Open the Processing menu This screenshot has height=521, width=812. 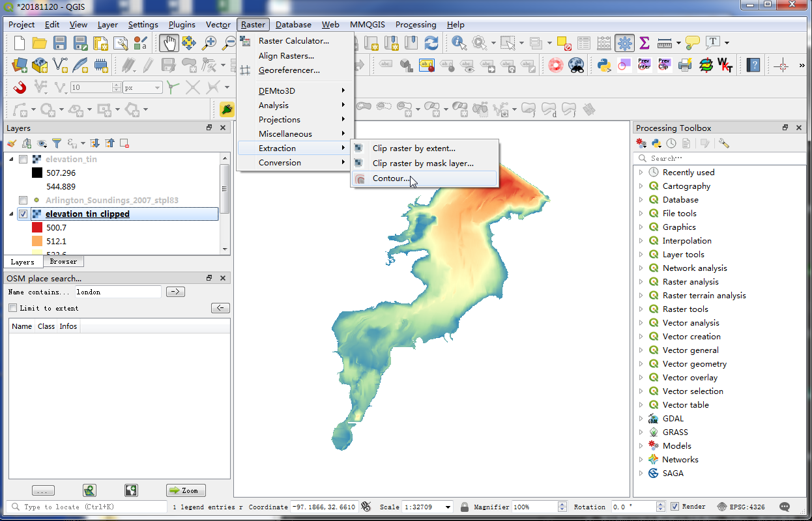(x=416, y=25)
